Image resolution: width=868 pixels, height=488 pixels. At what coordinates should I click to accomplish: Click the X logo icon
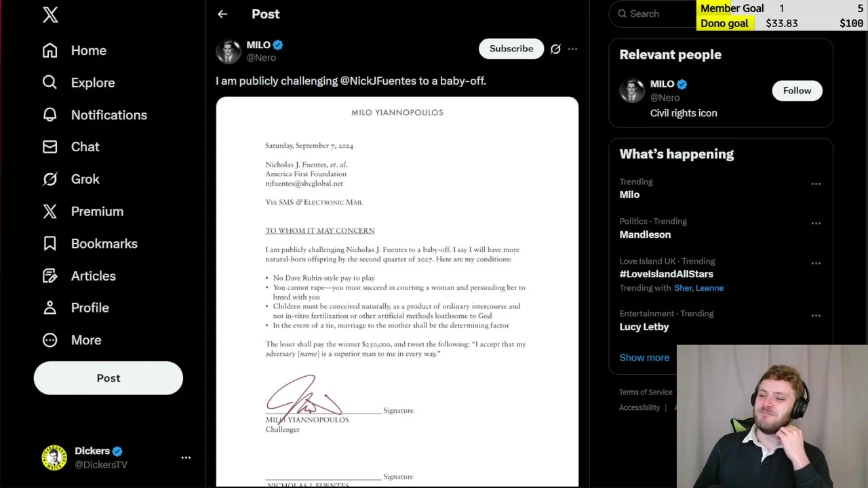(x=50, y=15)
